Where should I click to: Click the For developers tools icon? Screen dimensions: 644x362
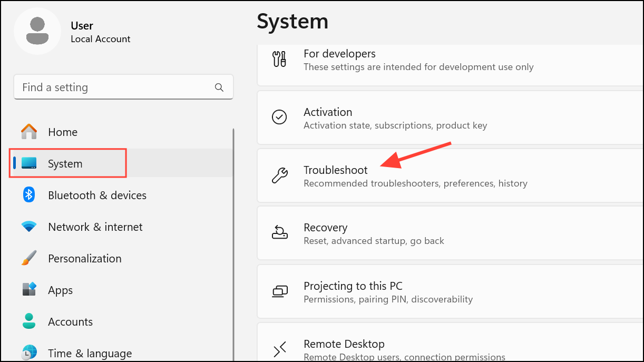(x=280, y=59)
